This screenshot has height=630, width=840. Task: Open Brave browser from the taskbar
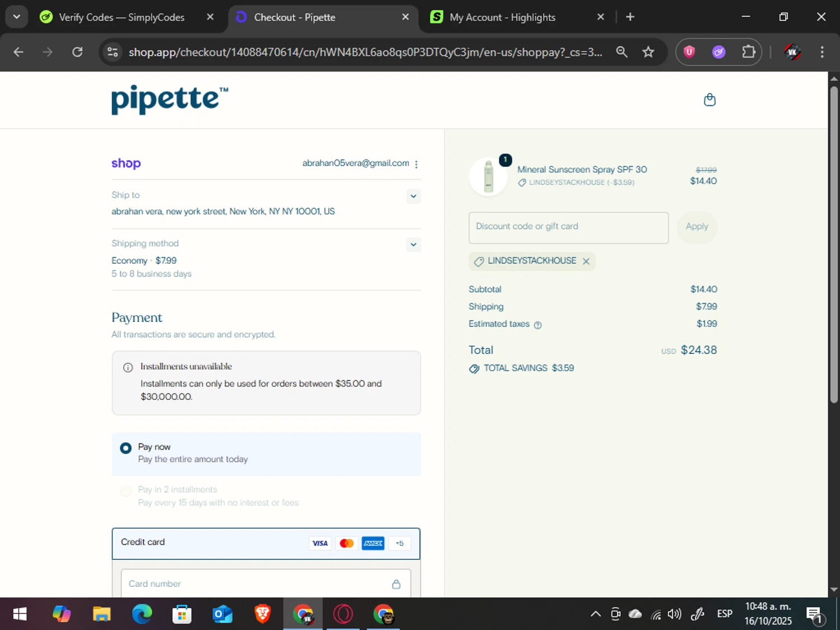tap(263, 614)
